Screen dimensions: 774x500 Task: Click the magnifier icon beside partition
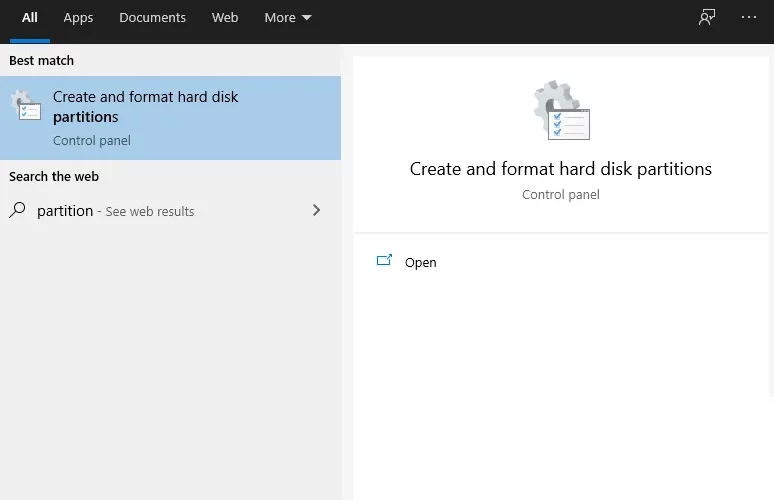[17, 210]
